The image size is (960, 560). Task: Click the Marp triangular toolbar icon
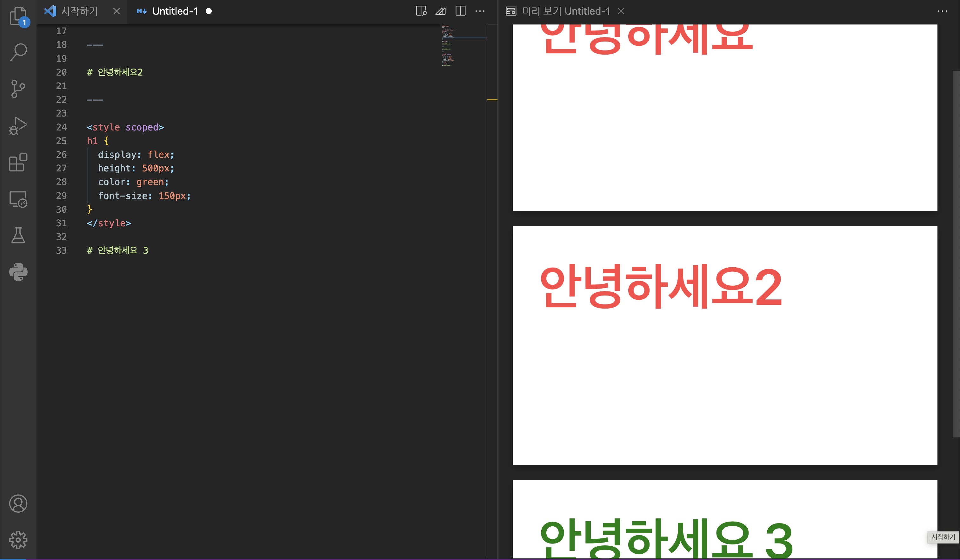(x=441, y=11)
